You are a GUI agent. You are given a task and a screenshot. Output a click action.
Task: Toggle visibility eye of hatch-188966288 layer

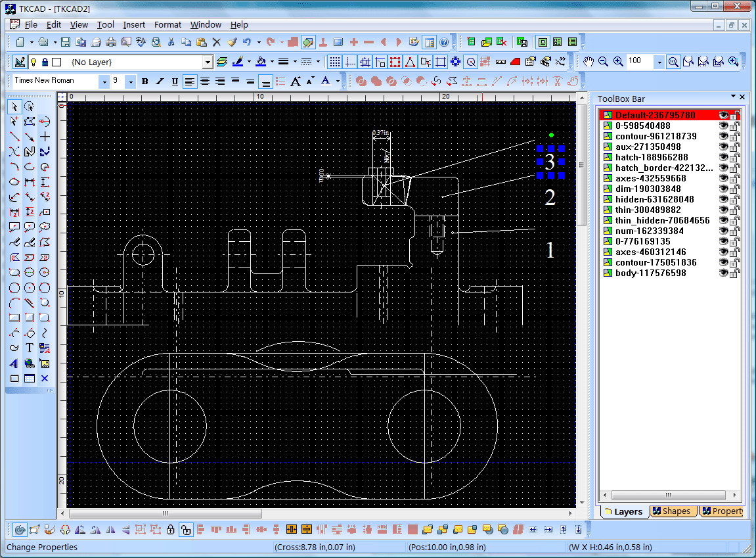723,157
